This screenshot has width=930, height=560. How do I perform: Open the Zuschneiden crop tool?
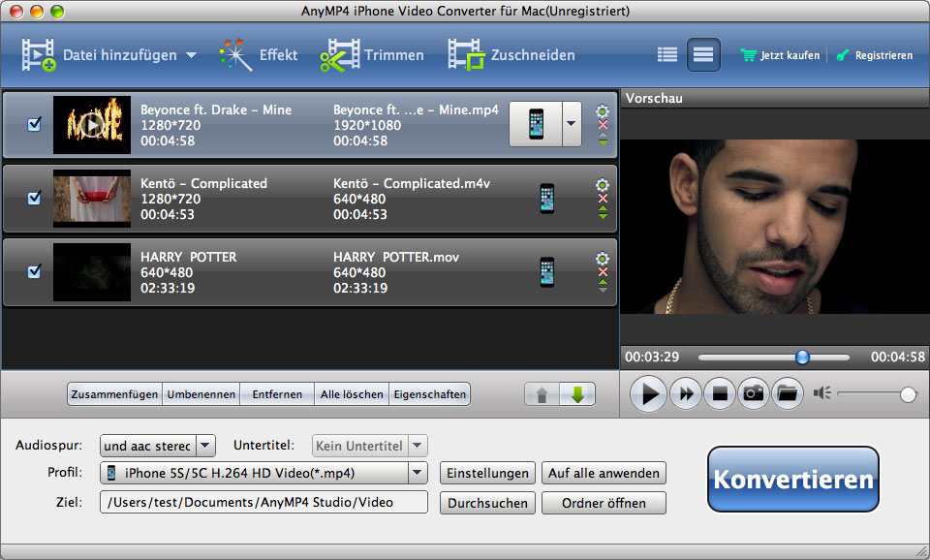pyautogui.click(x=466, y=54)
